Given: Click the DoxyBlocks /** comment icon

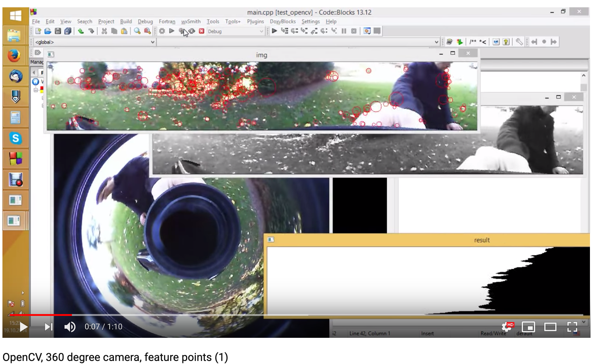Looking at the screenshot, I should click(473, 42).
